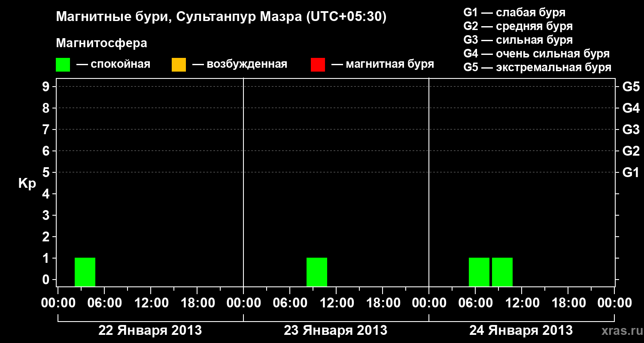
Task: Click the '24 Января 2013' date label
Action: point(521,330)
